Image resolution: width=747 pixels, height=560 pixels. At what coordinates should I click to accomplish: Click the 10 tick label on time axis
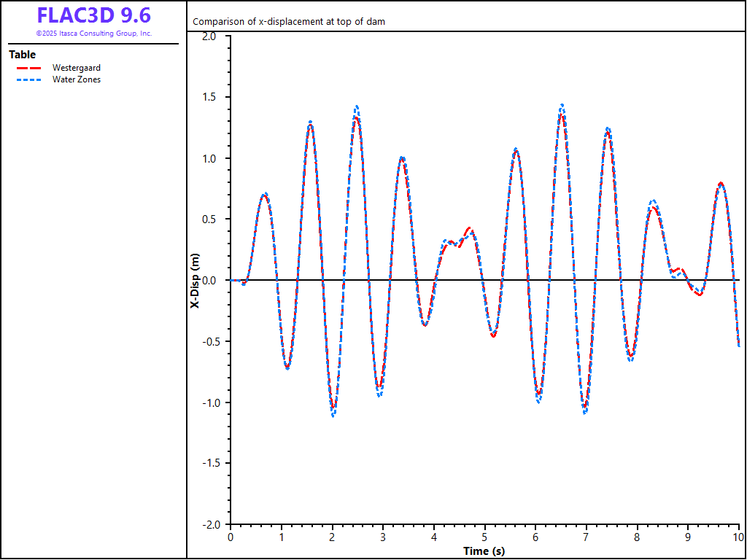click(x=738, y=537)
